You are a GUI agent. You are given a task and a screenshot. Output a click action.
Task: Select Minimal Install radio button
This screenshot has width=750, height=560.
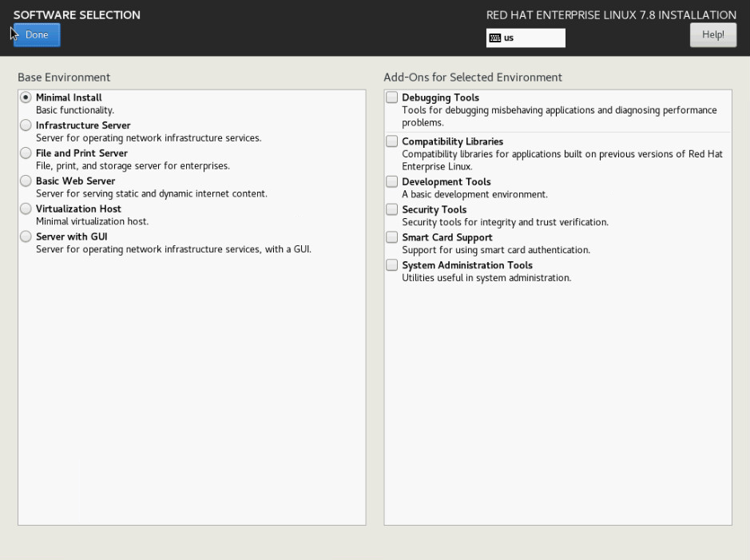[x=26, y=97]
